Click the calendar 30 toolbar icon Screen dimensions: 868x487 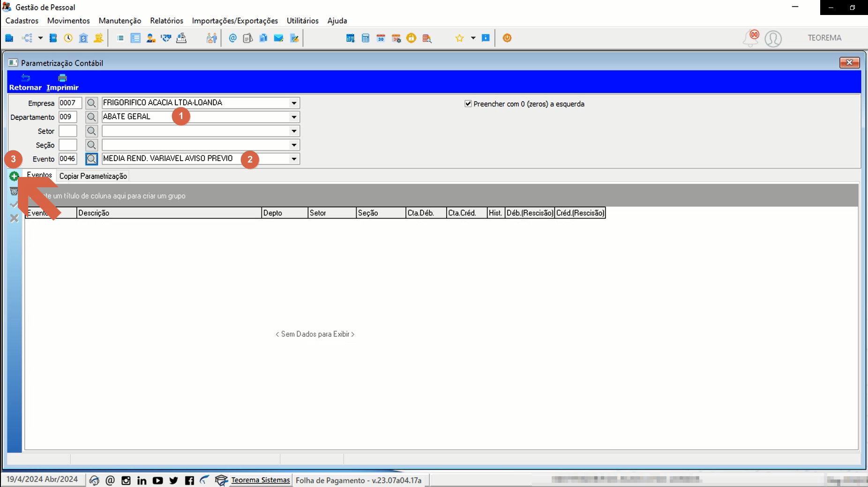tap(381, 38)
